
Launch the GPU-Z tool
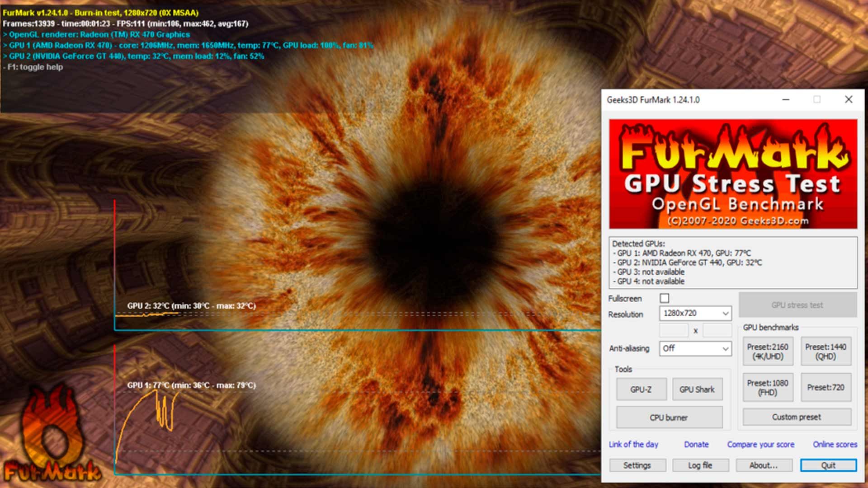[x=641, y=389]
